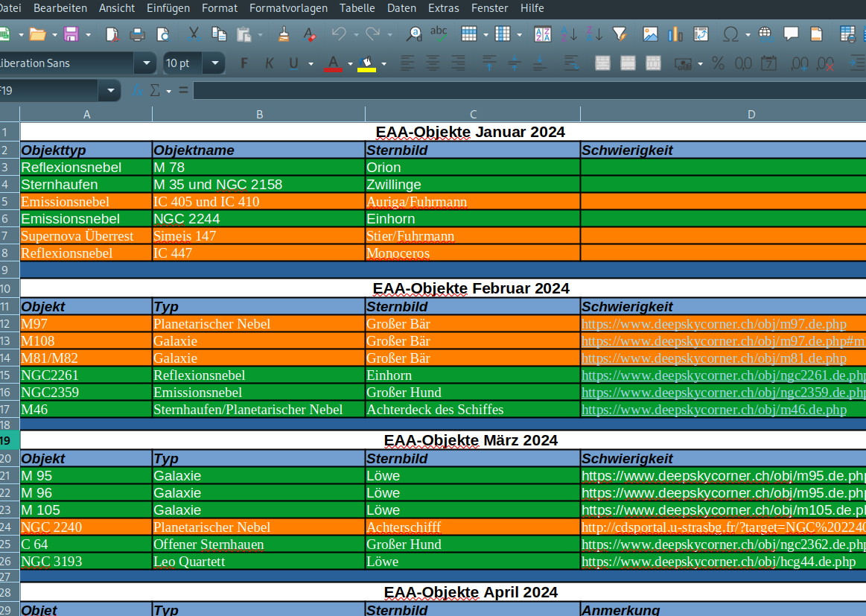Align cell text right
866x616 pixels.
(458, 63)
